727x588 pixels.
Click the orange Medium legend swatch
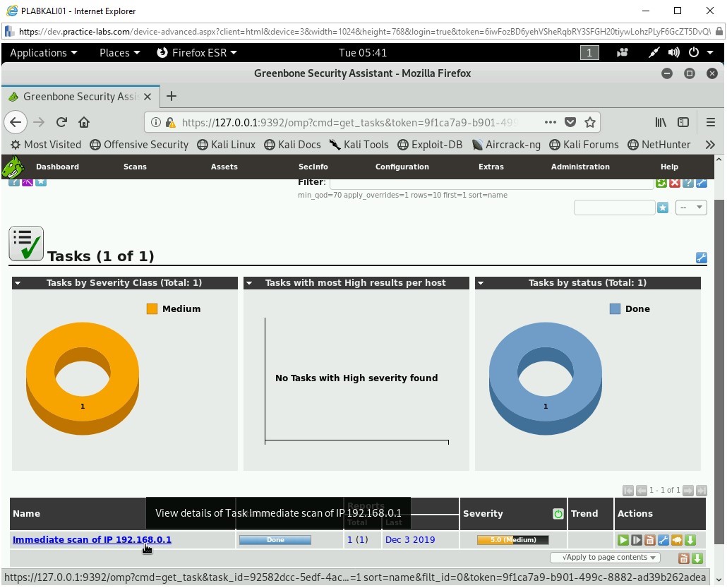tap(152, 309)
